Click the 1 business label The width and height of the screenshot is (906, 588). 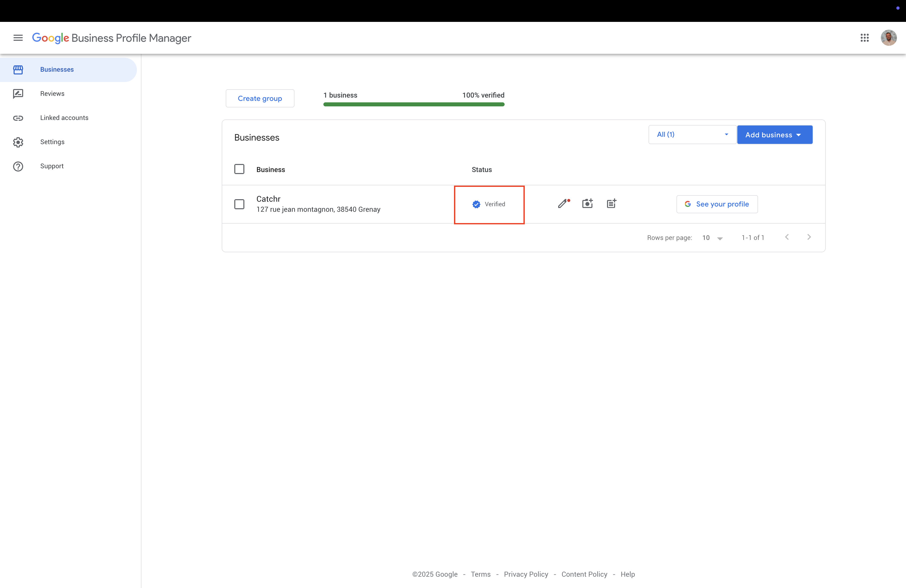[x=340, y=95]
